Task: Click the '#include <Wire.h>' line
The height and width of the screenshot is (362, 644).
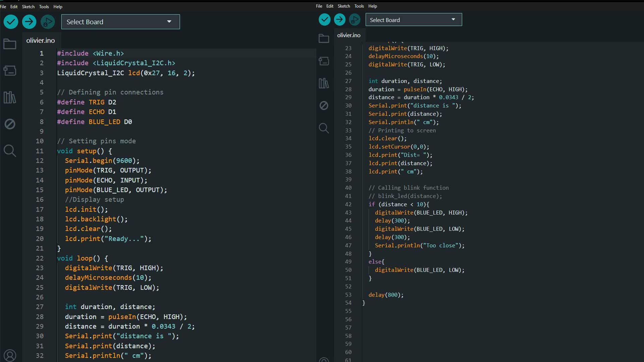Action: (x=90, y=53)
